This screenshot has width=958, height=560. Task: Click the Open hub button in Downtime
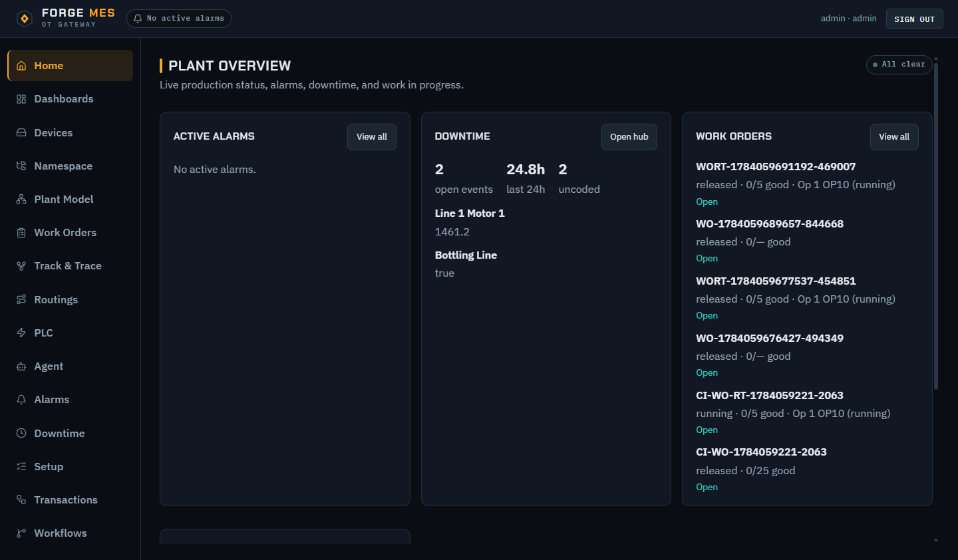[629, 137]
